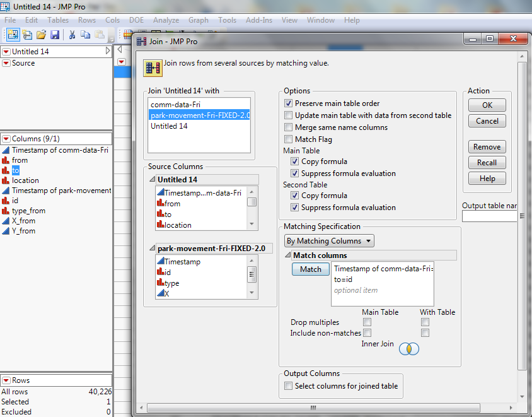Click the Save floppy disk icon

[55, 35]
